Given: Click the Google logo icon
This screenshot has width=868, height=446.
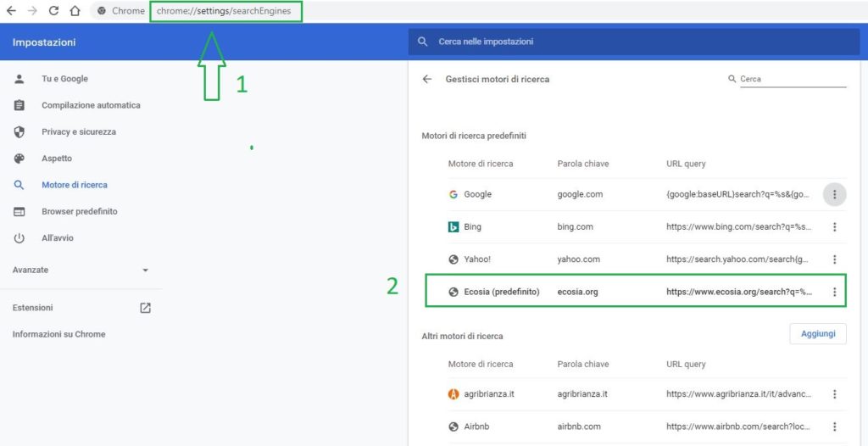Looking at the screenshot, I should 453,194.
